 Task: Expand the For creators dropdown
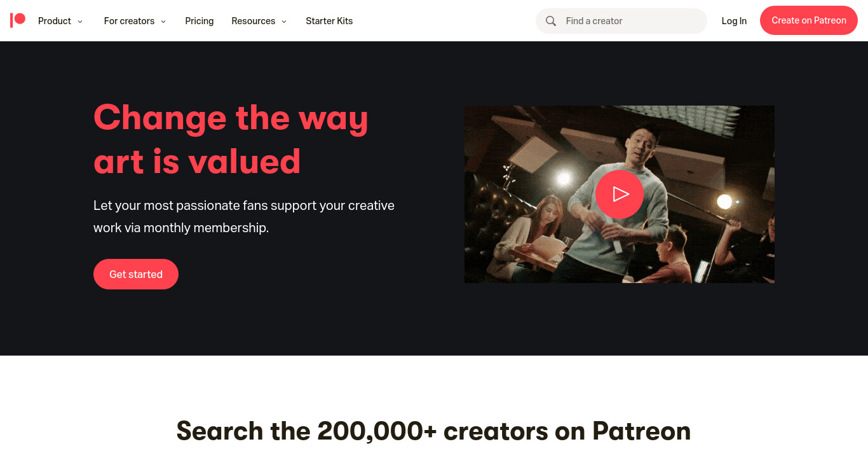[x=135, y=21]
